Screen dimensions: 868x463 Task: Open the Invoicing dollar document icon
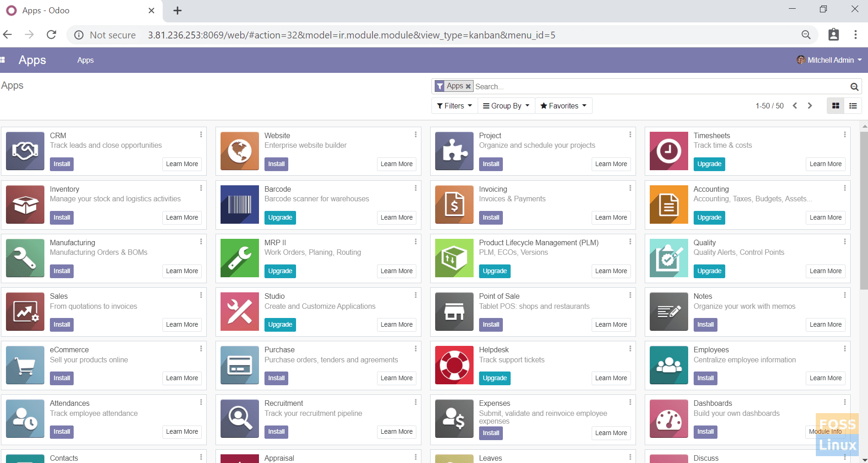tap(454, 205)
